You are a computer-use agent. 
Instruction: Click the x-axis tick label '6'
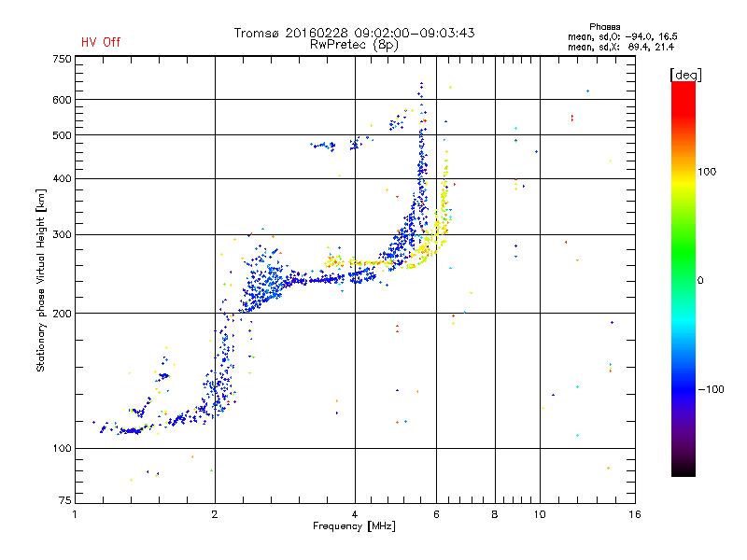[436, 514]
